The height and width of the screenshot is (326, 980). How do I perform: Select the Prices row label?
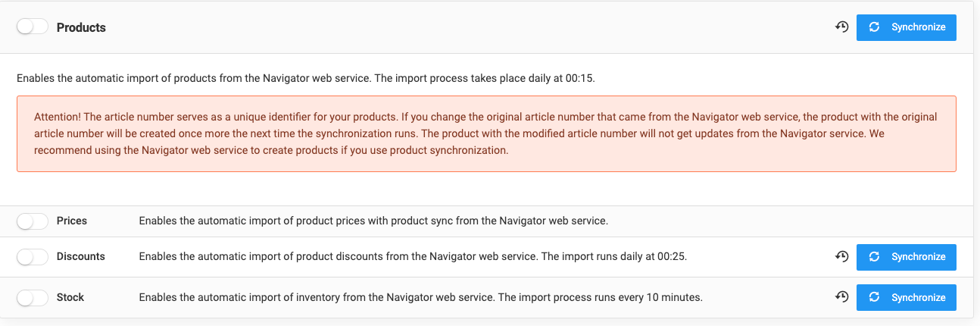point(72,221)
